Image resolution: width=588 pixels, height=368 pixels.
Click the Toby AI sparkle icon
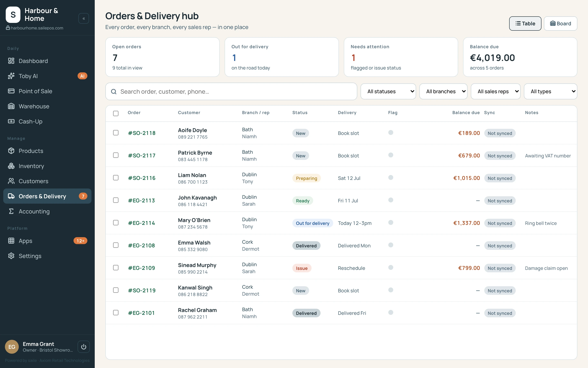tap(11, 76)
